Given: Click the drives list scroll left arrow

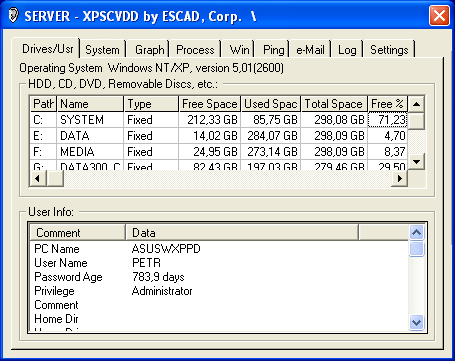Looking at the screenshot, I should [x=38, y=179].
